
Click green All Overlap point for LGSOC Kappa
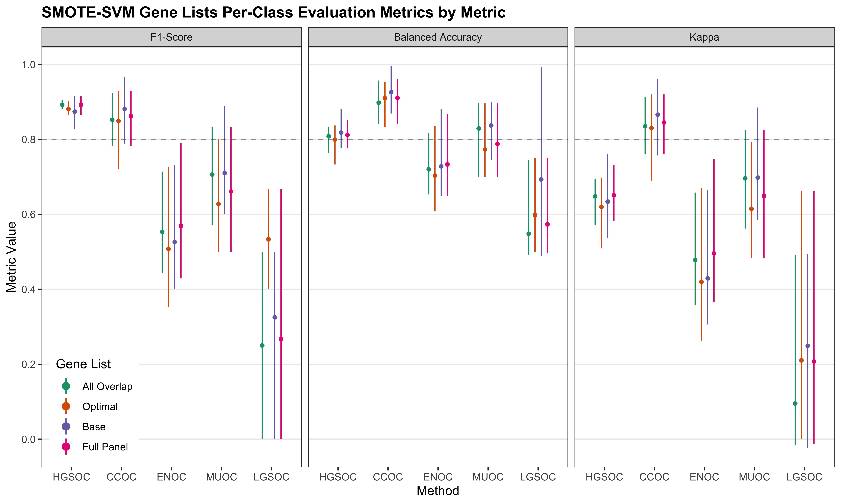[x=795, y=403]
